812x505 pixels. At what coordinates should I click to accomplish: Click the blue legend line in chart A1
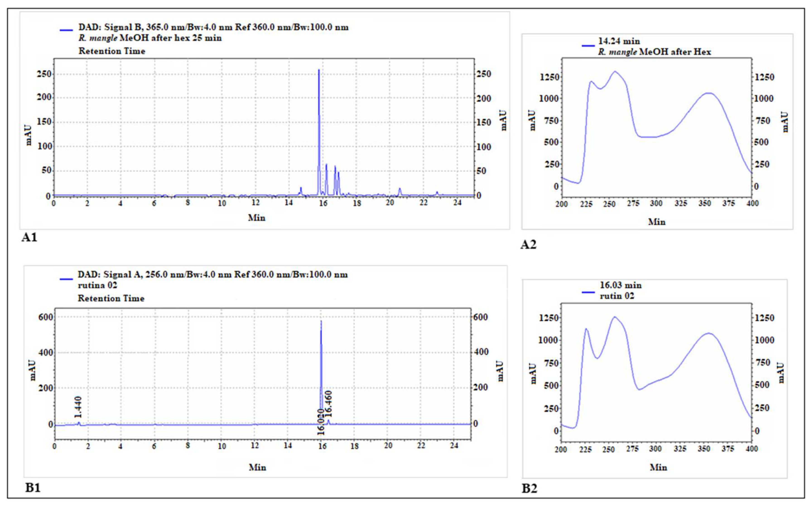click(x=66, y=30)
